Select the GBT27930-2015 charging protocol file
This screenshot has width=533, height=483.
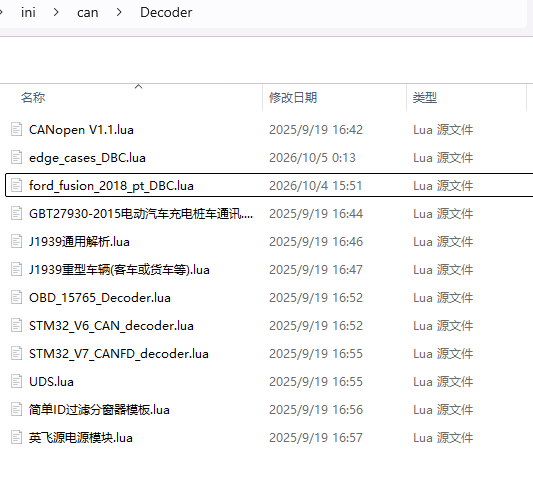pyautogui.click(x=141, y=213)
